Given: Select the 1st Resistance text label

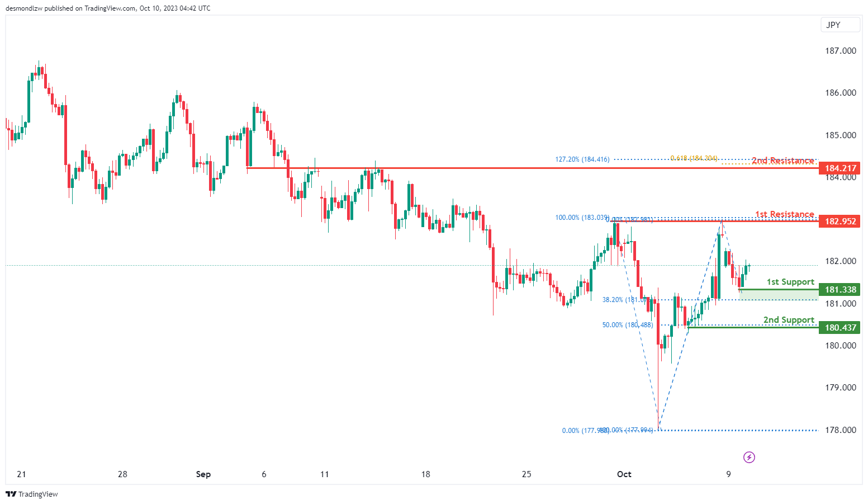Looking at the screenshot, I should [784, 214].
